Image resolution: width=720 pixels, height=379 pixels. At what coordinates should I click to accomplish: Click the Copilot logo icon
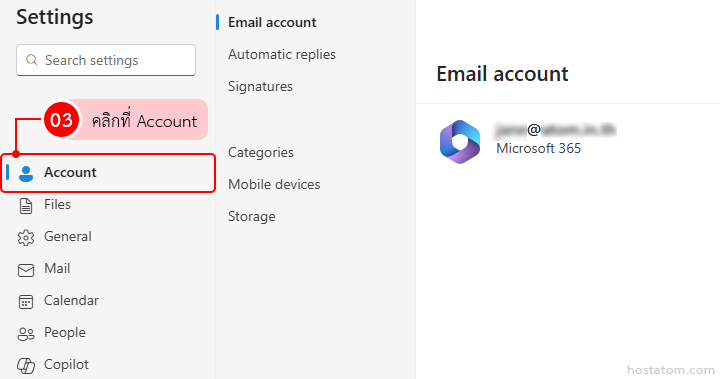[x=26, y=366]
